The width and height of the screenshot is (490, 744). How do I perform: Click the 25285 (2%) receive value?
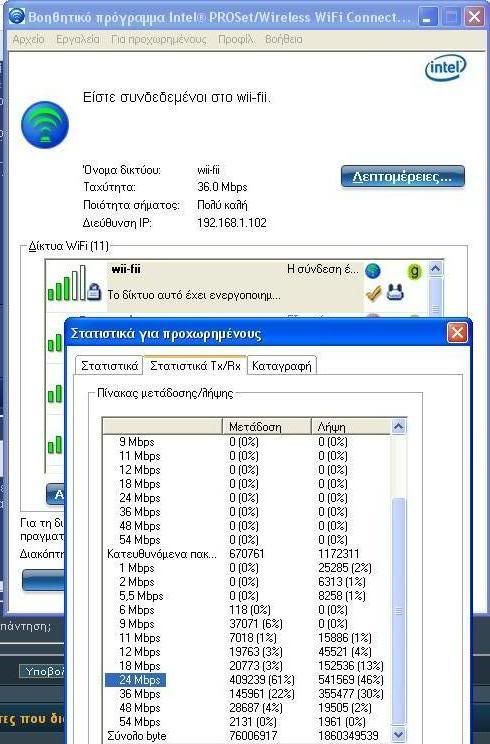(x=345, y=567)
